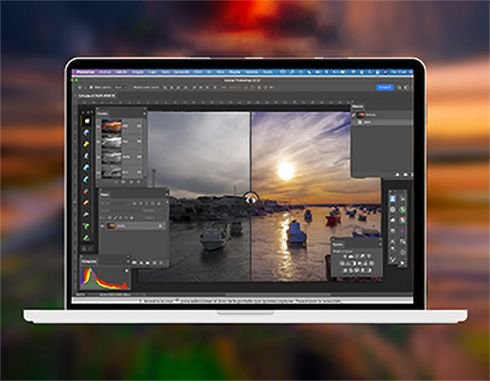The width and height of the screenshot is (490, 381).
Task: Click the home icon in the options bar
Action: pyautogui.click(x=80, y=87)
